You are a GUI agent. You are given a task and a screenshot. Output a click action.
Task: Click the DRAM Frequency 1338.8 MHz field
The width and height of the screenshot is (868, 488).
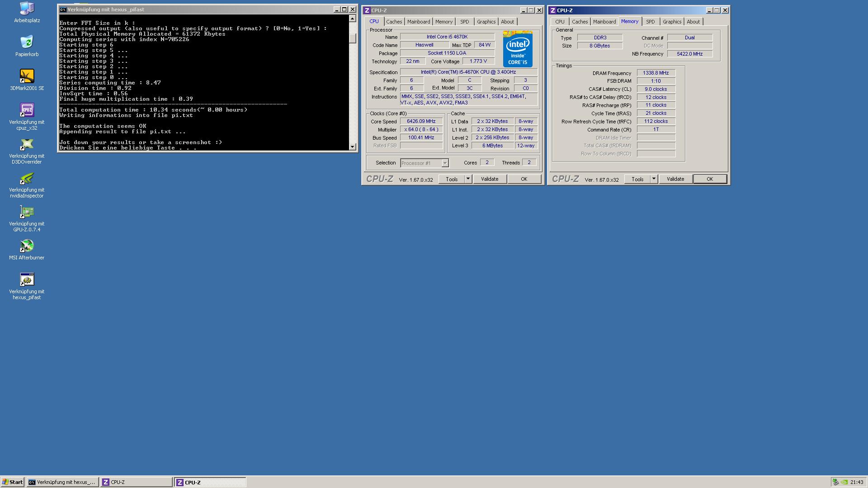click(x=656, y=73)
